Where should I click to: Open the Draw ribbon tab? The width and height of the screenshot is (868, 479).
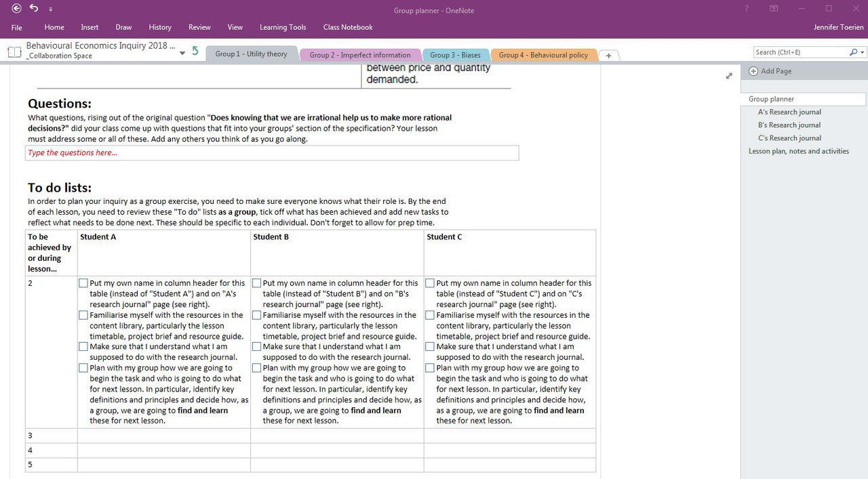pos(123,27)
